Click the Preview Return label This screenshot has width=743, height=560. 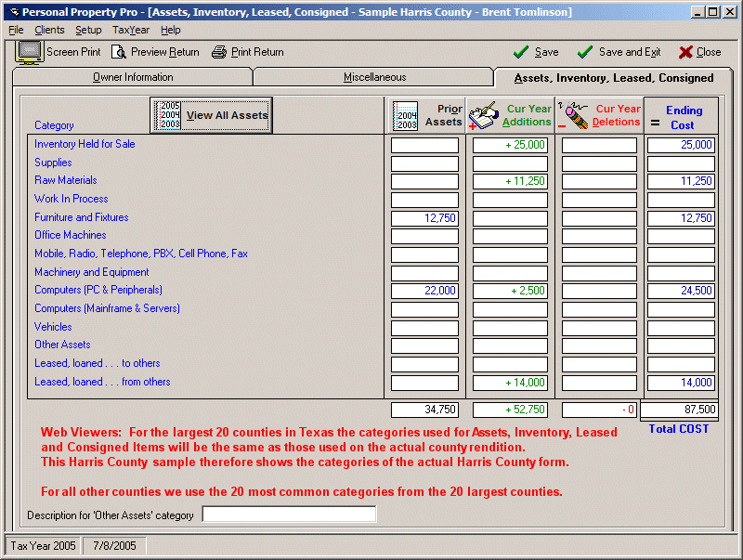165,52
